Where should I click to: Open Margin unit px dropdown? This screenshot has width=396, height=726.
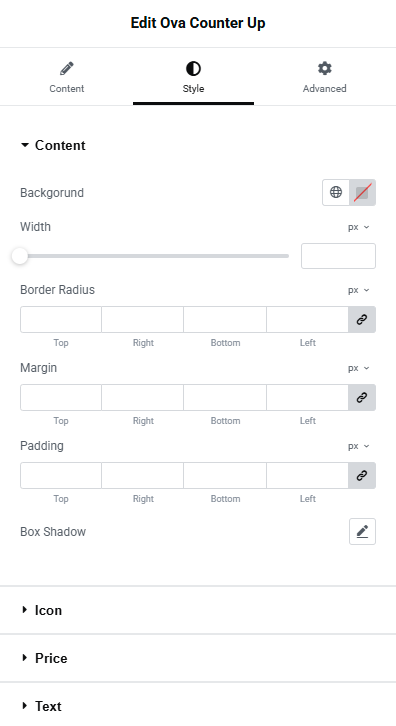(x=358, y=368)
